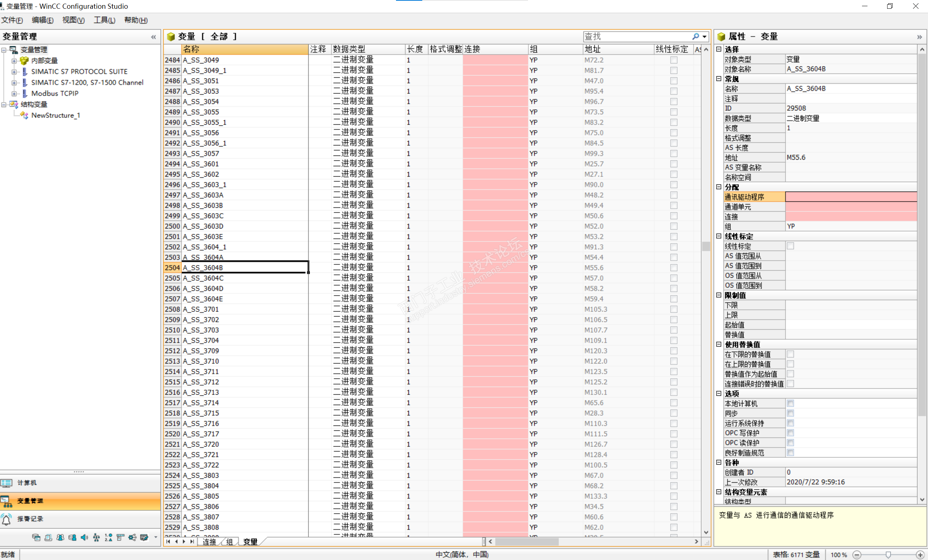The width and height of the screenshot is (928, 560).
Task: Click the gear with nodes icon
Action: [132, 537]
